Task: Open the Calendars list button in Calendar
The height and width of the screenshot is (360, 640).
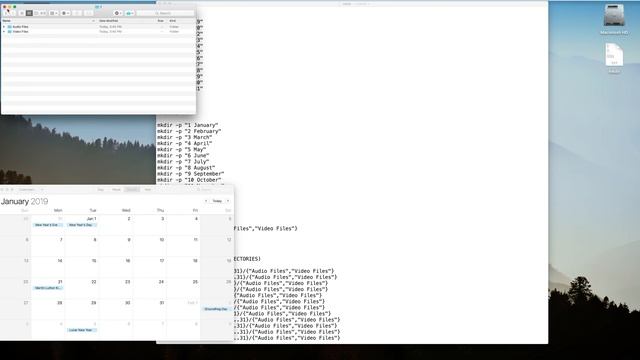Action: (x=27, y=189)
